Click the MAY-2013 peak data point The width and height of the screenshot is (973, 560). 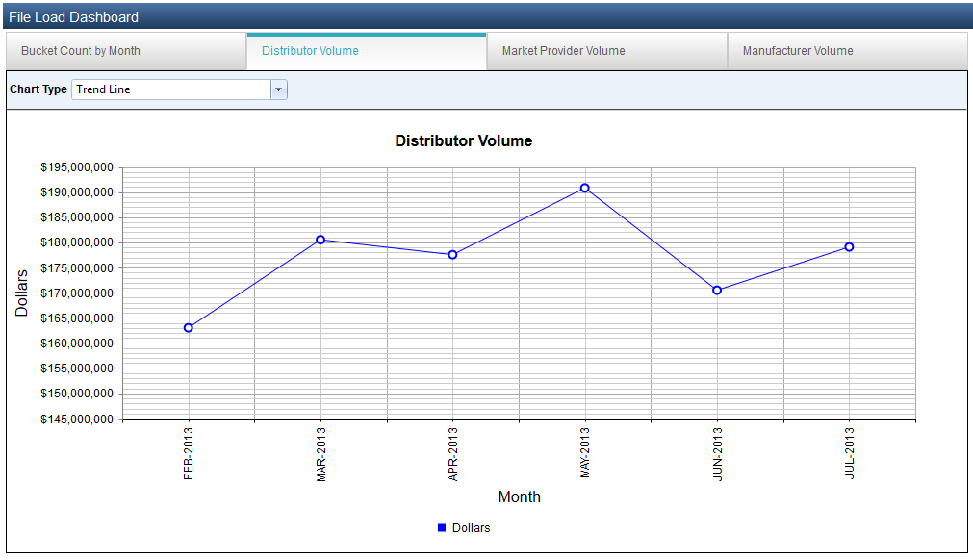[584, 188]
